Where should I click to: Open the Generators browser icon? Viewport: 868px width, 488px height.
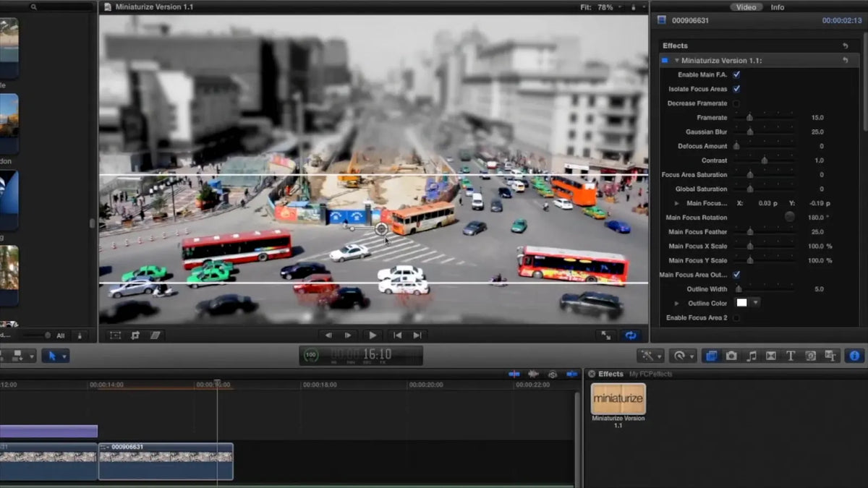[811, 356]
